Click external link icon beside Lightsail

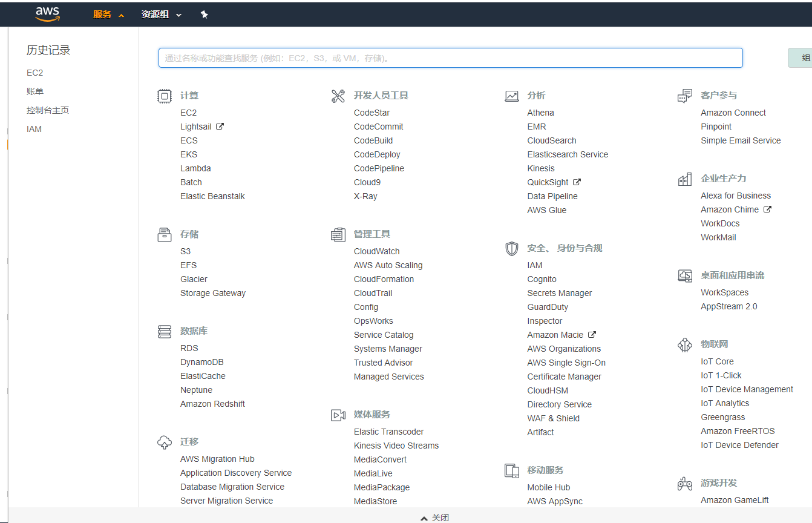(220, 127)
